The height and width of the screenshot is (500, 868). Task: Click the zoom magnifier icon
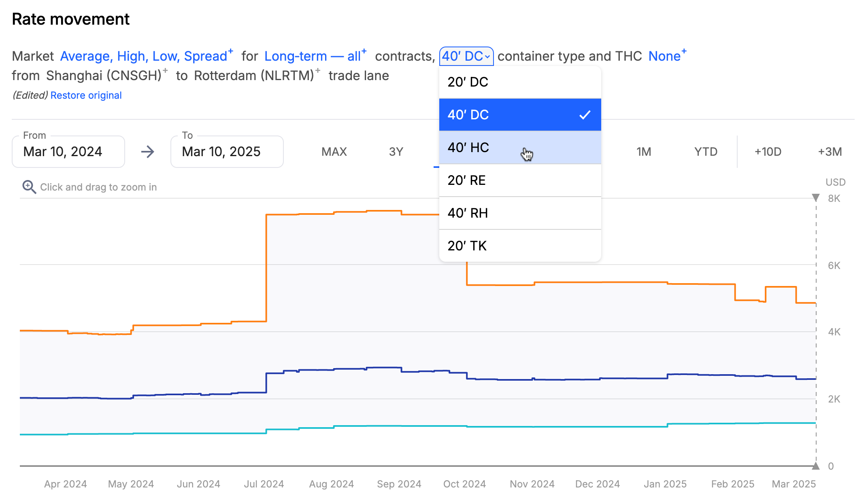pos(29,187)
